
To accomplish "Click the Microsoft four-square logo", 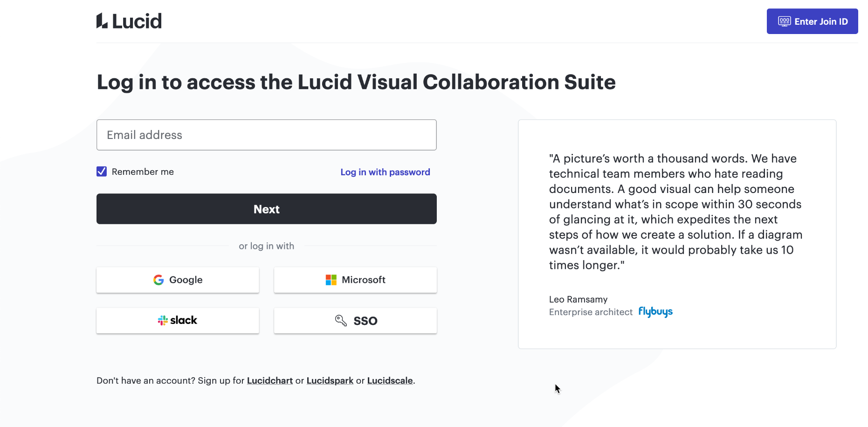I will 331,280.
